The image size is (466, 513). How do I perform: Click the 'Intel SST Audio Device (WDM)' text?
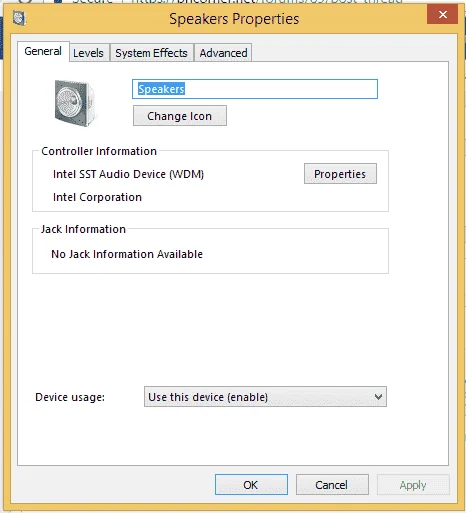pos(128,174)
